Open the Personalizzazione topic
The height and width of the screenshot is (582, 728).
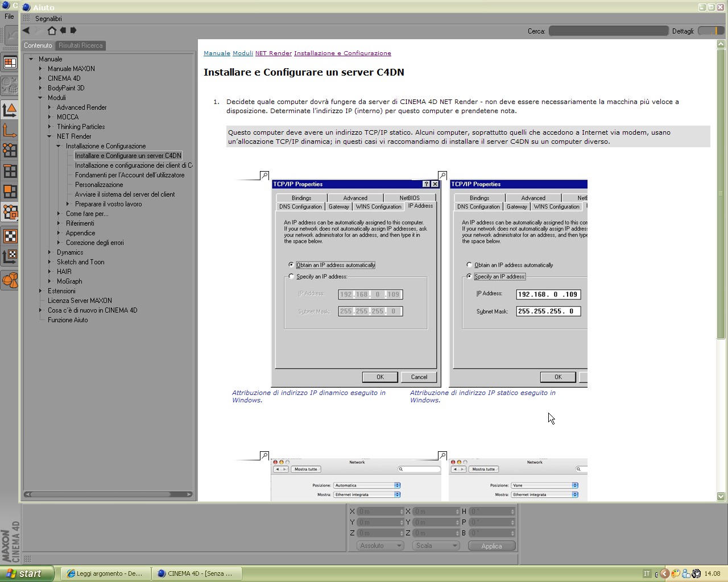tap(99, 185)
